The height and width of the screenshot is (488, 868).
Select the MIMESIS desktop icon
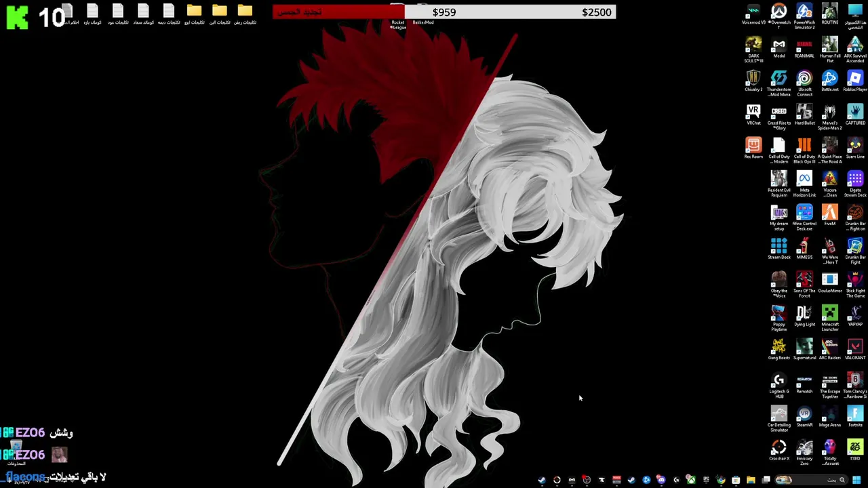(x=804, y=249)
